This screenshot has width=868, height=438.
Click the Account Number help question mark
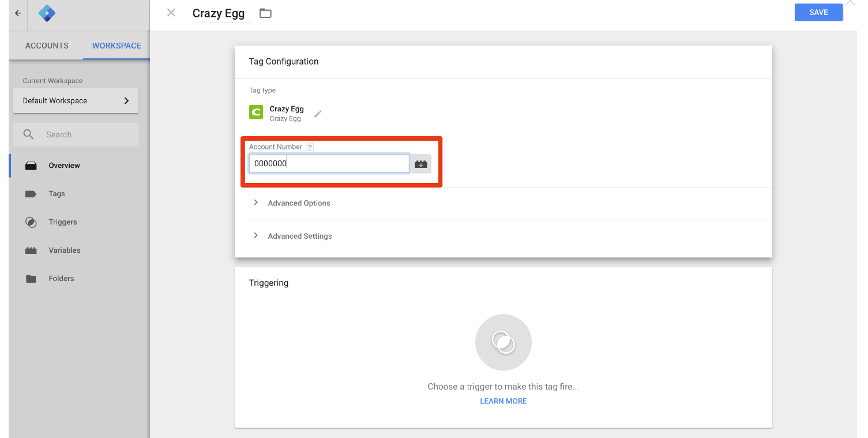tap(310, 147)
